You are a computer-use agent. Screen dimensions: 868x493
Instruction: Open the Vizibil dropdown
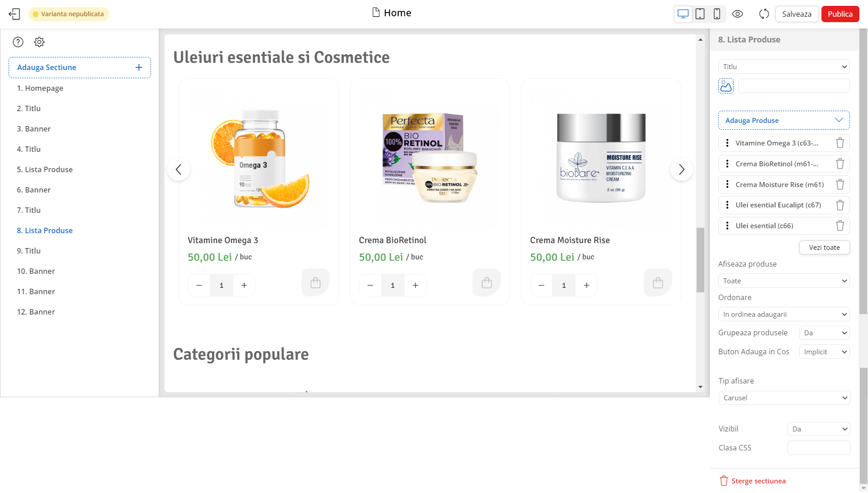[819, 429]
